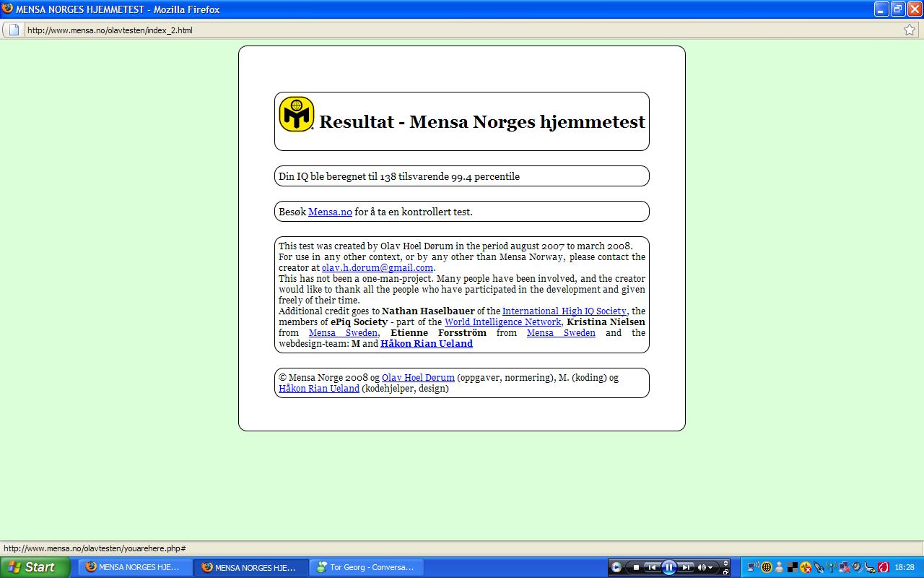The width and height of the screenshot is (924, 578).
Task: Click the Safely Remove Hardware tray icon
Action: point(870,567)
